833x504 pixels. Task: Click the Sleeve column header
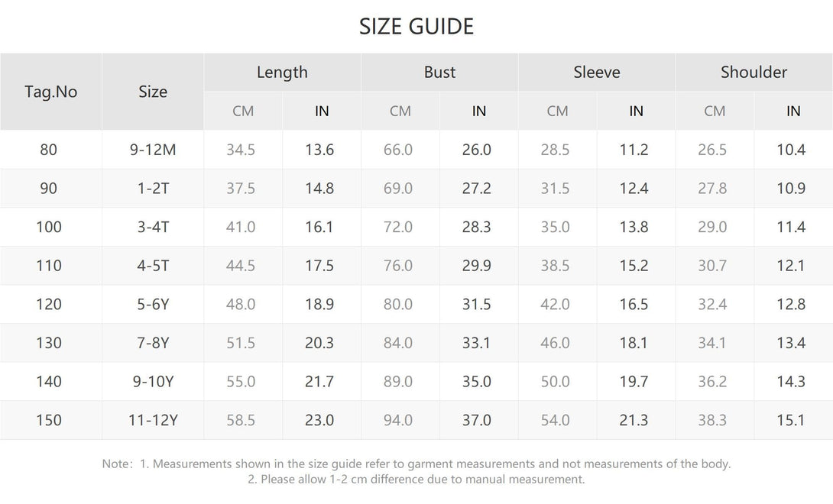(x=597, y=73)
